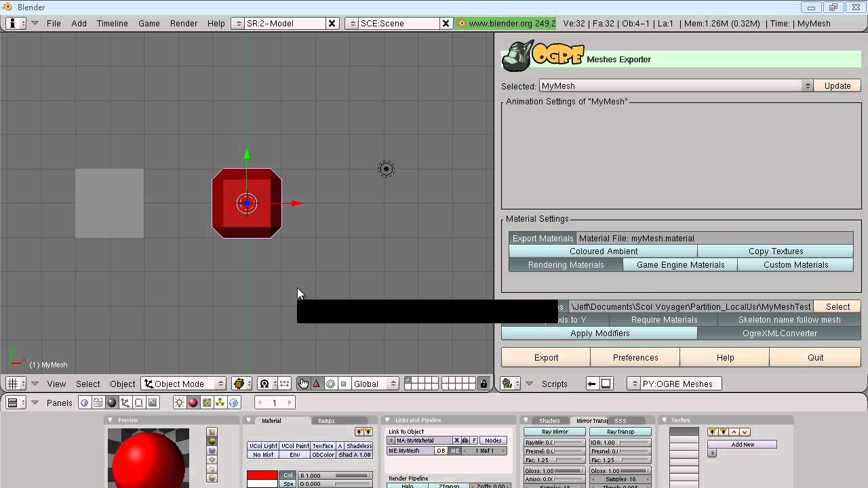The width and height of the screenshot is (868, 488).
Task: Click the 3D manipulator hand icon
Action: (x=303, y=384)
